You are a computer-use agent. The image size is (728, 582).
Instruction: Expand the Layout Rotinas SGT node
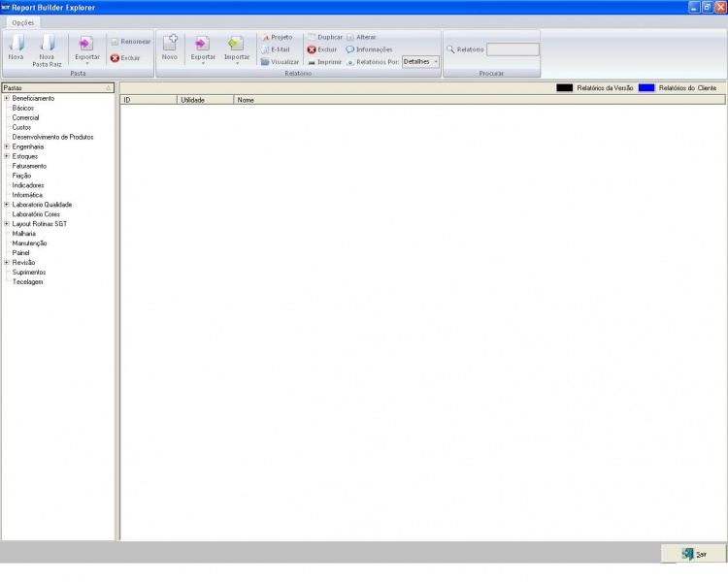pyautogui.click(x=7, y=224)
